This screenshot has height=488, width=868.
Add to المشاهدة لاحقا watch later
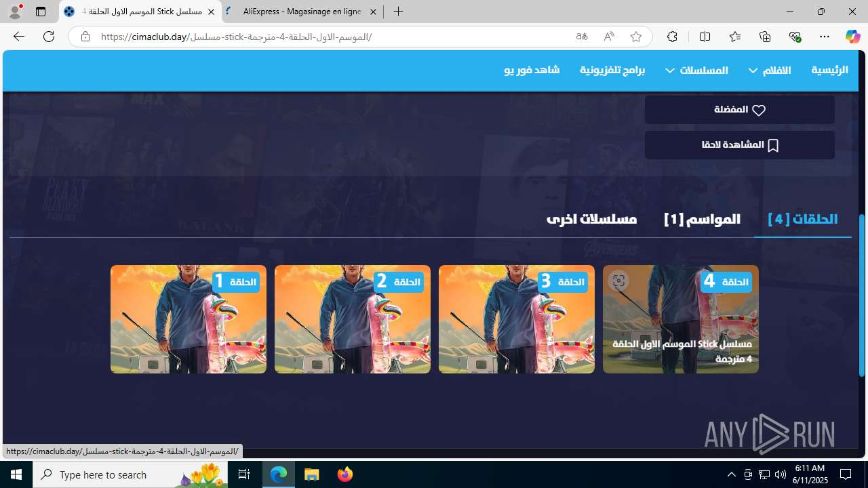coord(739,145)
